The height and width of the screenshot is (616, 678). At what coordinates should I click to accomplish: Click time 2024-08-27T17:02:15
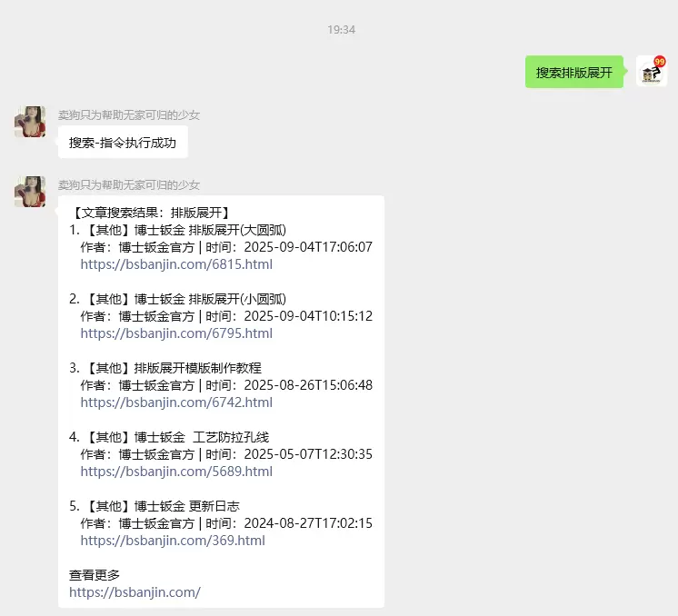click(x=308, y=523)
